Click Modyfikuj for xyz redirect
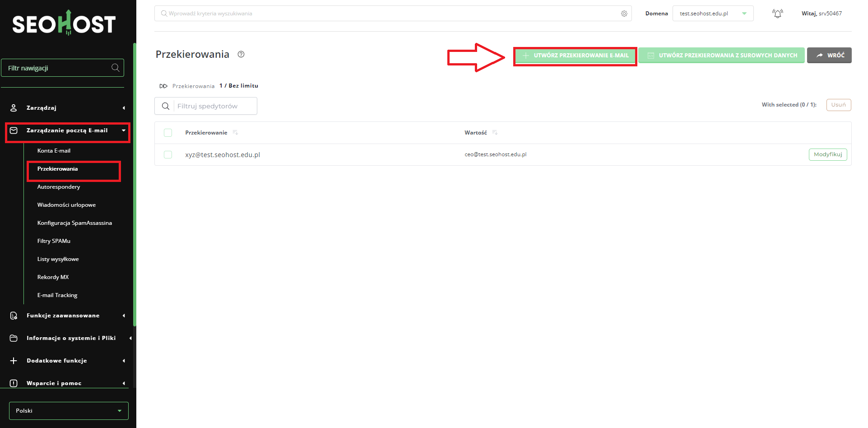 tap(827, 154)
